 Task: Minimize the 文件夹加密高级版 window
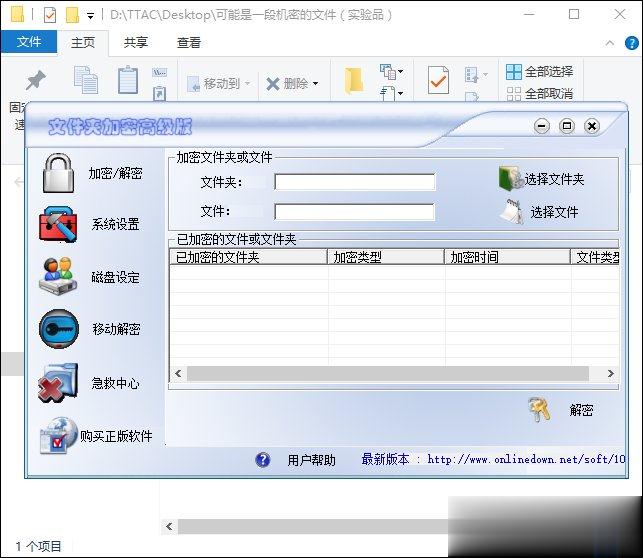542,126
